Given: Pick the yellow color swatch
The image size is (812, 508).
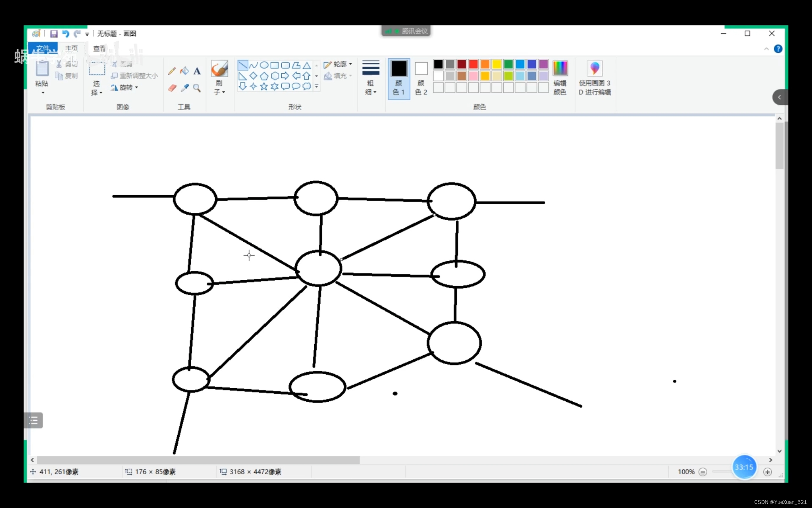Looking at the screenshot, I should [x=497, y=64].
